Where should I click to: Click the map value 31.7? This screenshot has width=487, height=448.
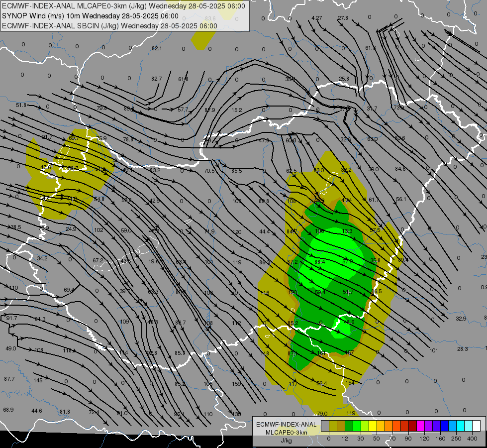point(372,109)
